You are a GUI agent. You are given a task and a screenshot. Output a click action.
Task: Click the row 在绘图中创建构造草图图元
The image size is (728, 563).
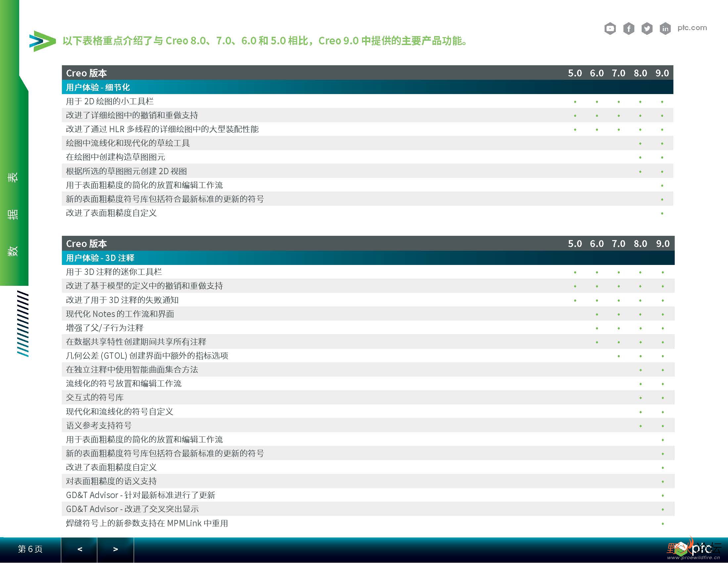coord(367,157)
